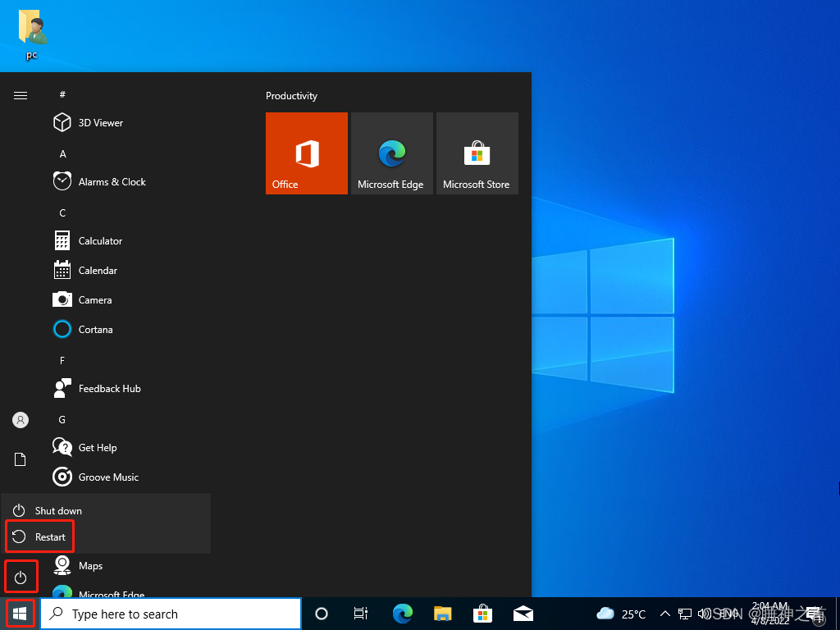
Task: Click the weather widget showing 25°C
Action: (622, 614)
